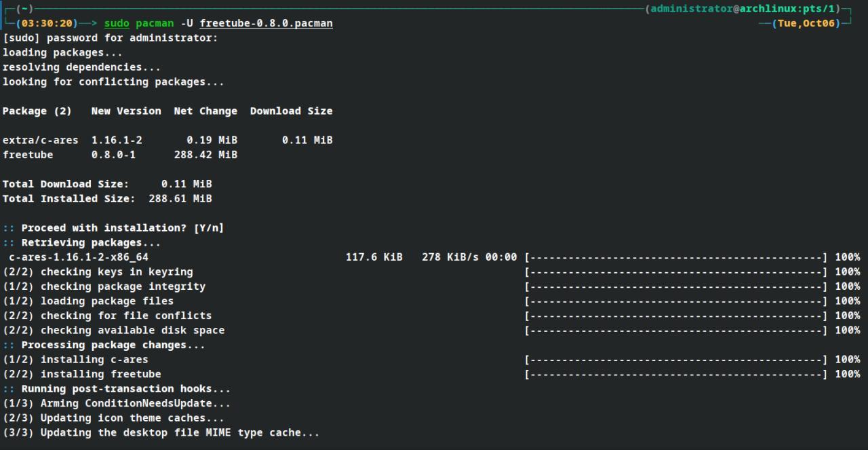The height and width of the screenshot is (450, 868).
Task: Click '(1/2) installing c-ares' line
Action: 75,360
